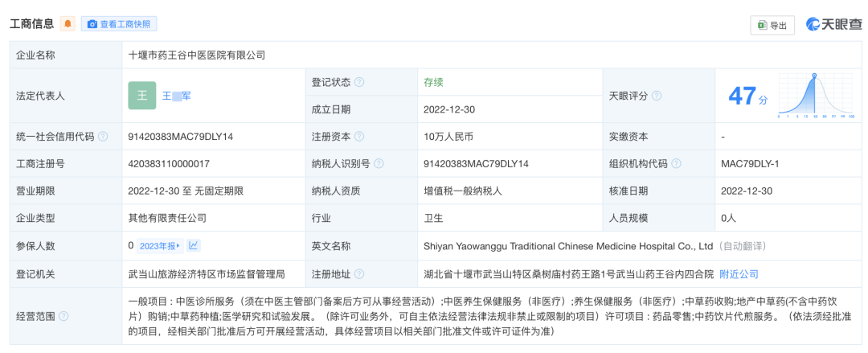Click the 47分 Tianyan score value
This screenshot has width=868, height=353.
(x=747, y=96)
